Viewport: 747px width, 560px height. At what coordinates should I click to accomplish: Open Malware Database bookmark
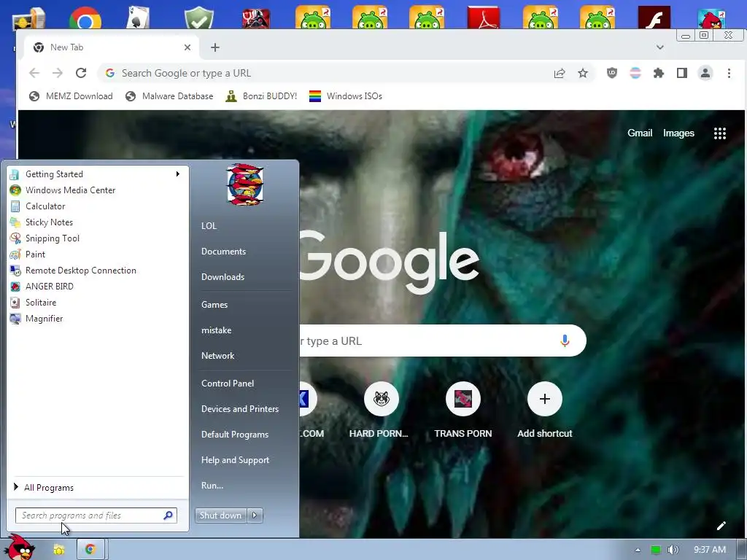point(169,96)
